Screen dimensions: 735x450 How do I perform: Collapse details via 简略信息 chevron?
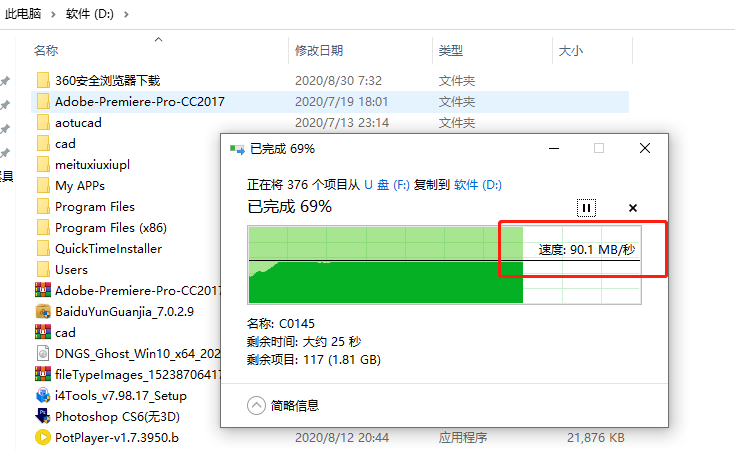[x=256, y=405]
